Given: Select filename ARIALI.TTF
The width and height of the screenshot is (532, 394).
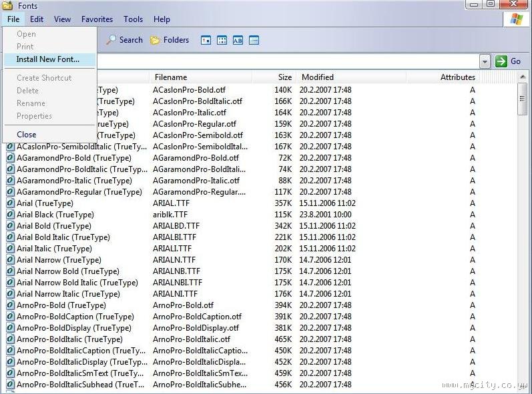Looking at the screenshot, I should [172, 249].
